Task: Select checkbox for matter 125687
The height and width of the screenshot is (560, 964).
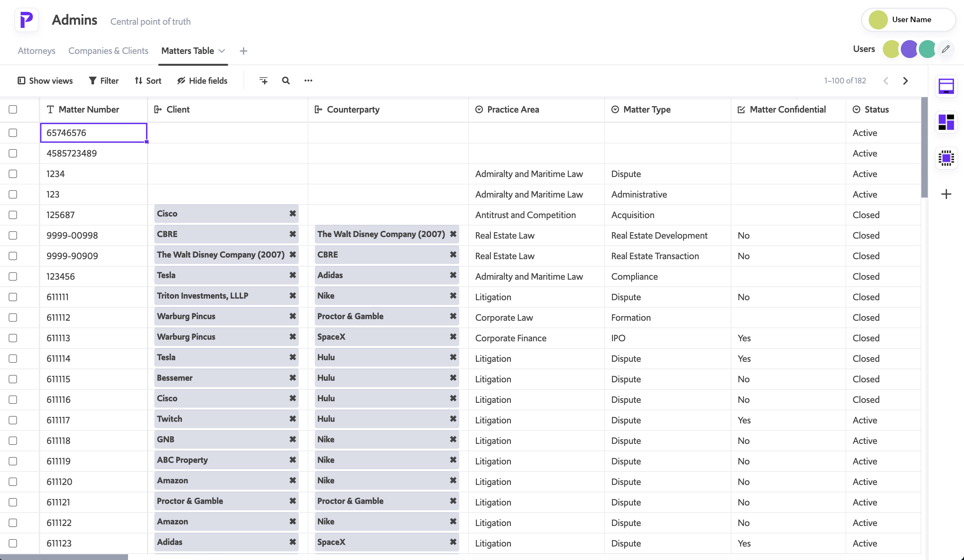Action: [x=13, y=215]
